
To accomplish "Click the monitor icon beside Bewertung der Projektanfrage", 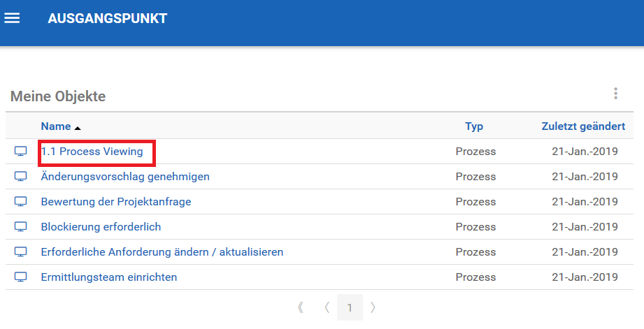I will point(21,202).
